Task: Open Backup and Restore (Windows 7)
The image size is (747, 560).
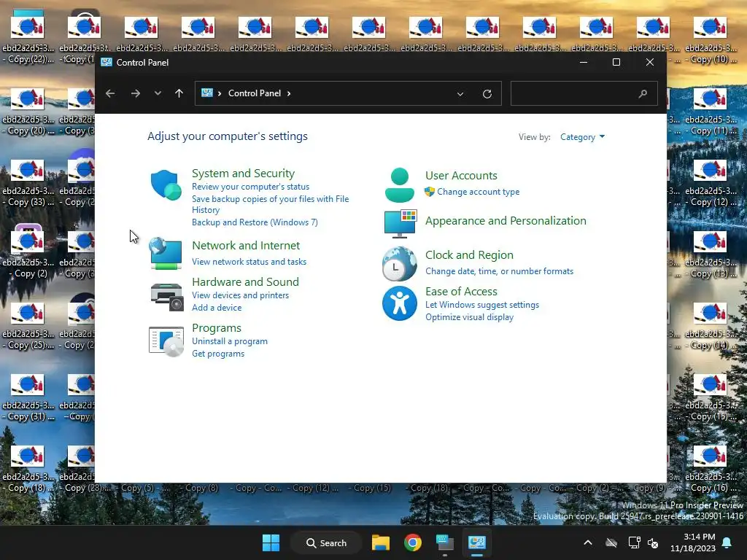Action: tap(255, 222)
